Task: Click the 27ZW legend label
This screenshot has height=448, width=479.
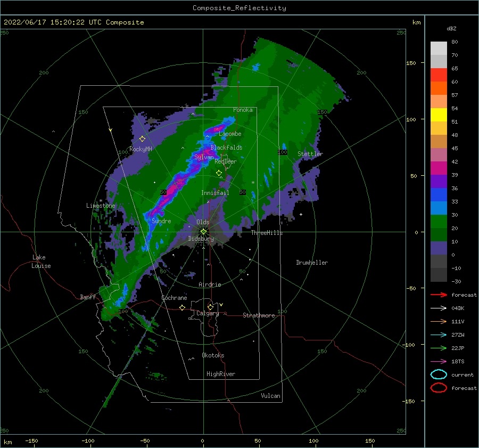Action: click(x=458, y=335)
